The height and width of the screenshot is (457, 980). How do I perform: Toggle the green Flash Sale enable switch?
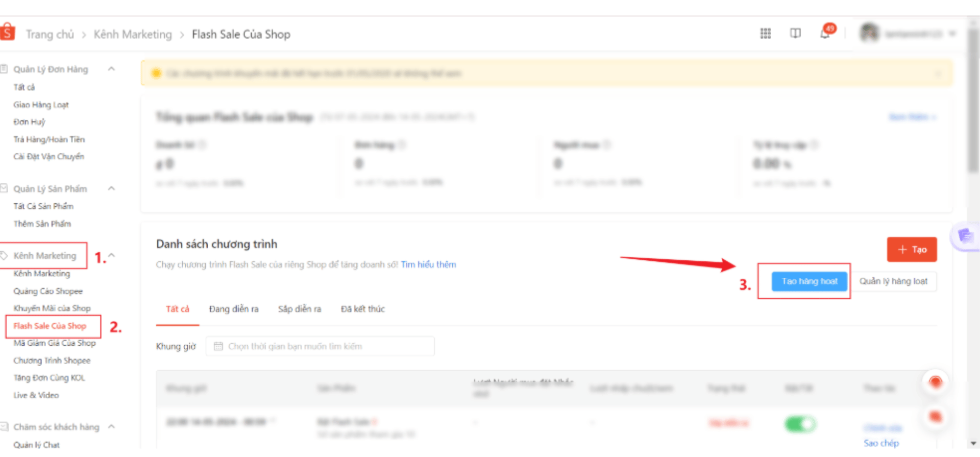tap(800, 424)
